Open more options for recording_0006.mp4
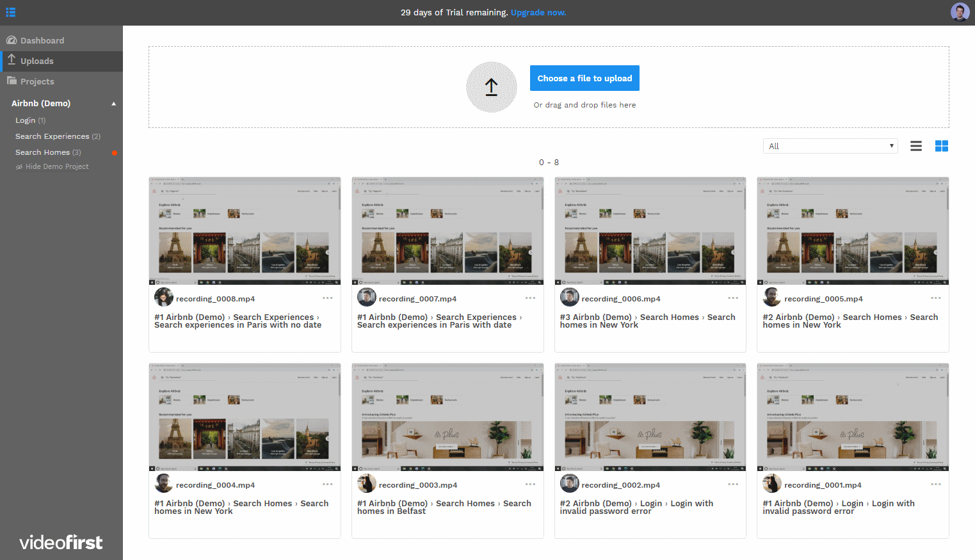The image size is (975, 560). pyautogui.click(x=733, y=298)
